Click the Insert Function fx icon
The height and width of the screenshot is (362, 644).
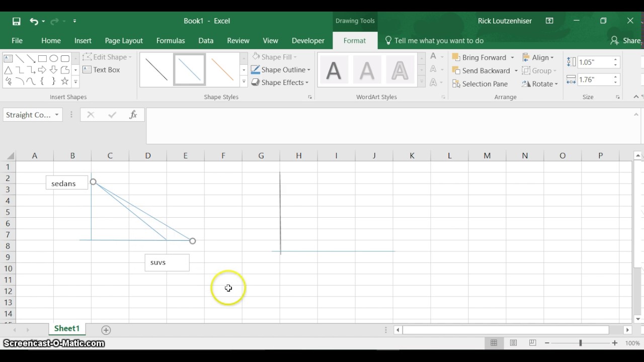[x=133, y=115]
